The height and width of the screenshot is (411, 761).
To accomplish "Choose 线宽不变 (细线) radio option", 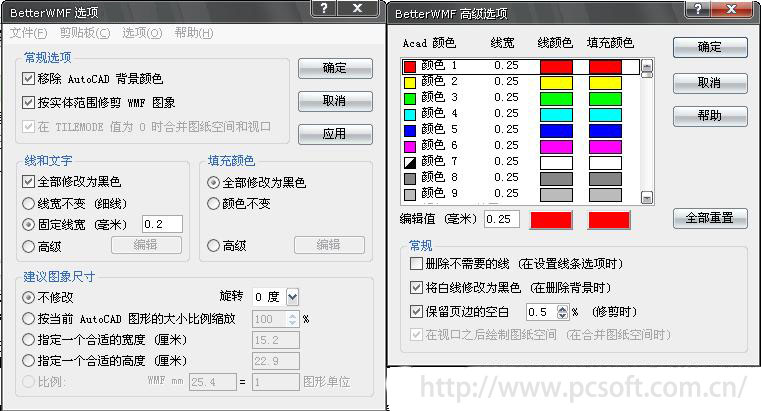I will pyautogui.click(x=29, y=203).
